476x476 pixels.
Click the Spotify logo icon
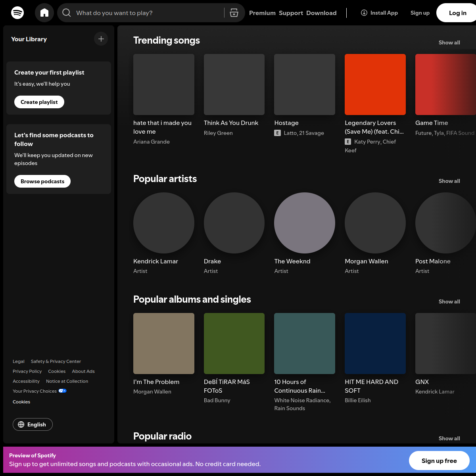17,13
